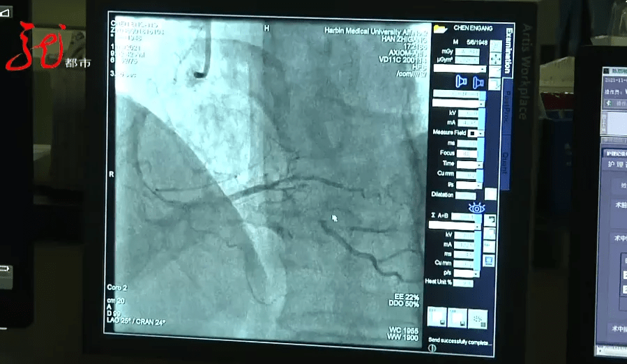Click the 'DDO 50%' overlay text
This screenshot has height=364, width=627.
pos(404,303)
